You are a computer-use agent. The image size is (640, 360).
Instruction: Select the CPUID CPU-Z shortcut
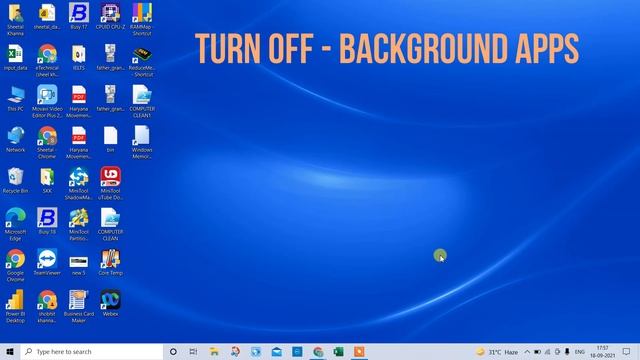point(110,13)
